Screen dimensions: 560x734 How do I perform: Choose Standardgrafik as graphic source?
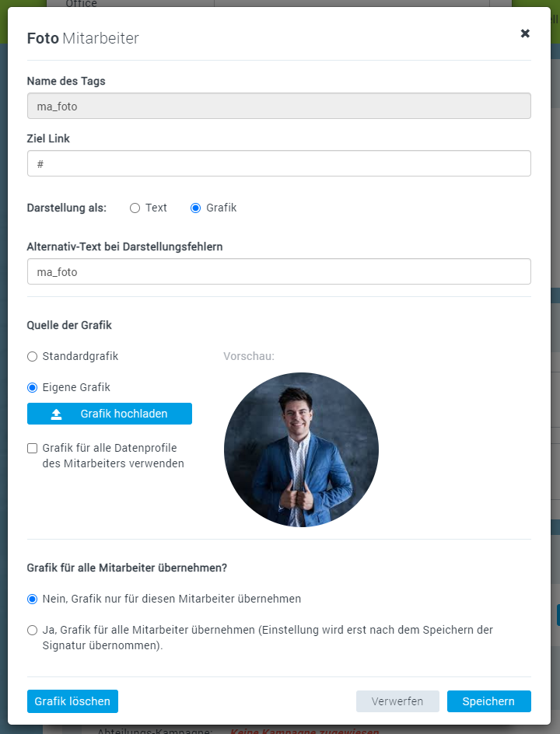[32, 357]
